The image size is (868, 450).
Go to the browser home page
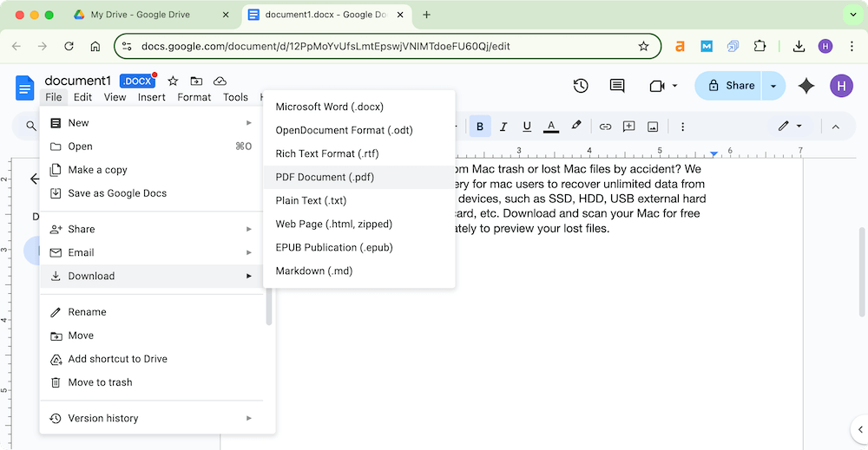pyautogui.click(x=95, y=47)
